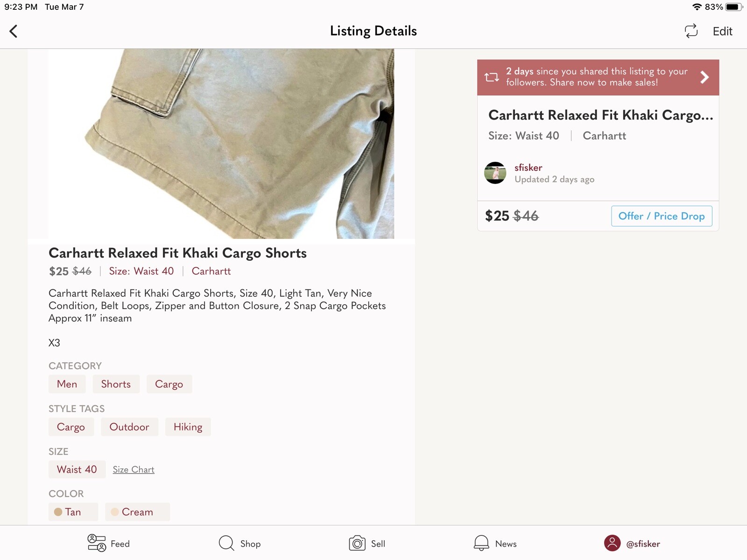Open Shop search magnifier icon

coord(226,543)
